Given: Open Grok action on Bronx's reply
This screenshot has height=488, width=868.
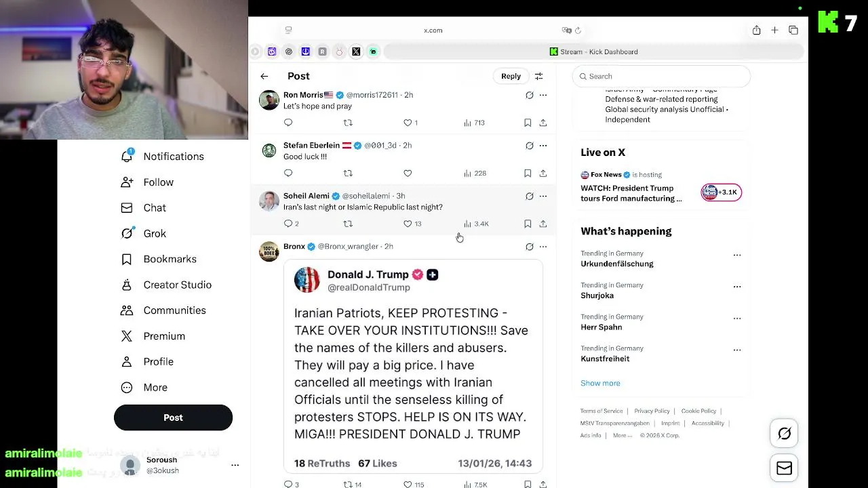Looking at the screenshot, I should click(x=530, y=247).
